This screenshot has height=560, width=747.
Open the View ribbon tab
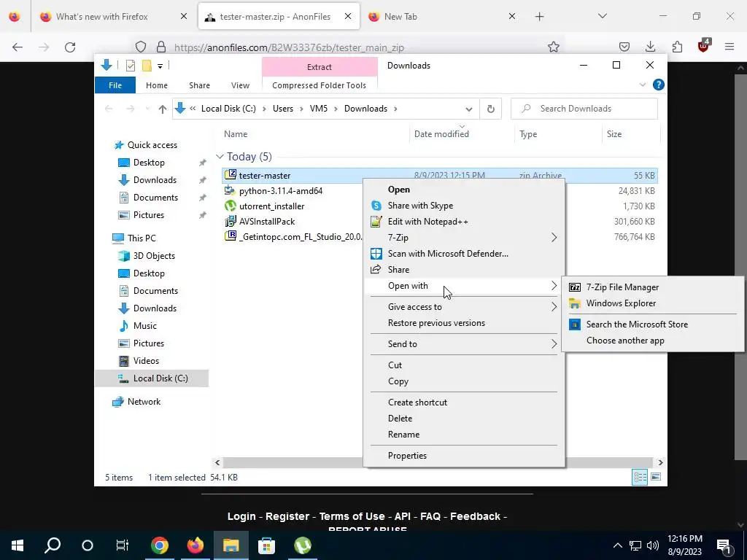tap(240, 85)
